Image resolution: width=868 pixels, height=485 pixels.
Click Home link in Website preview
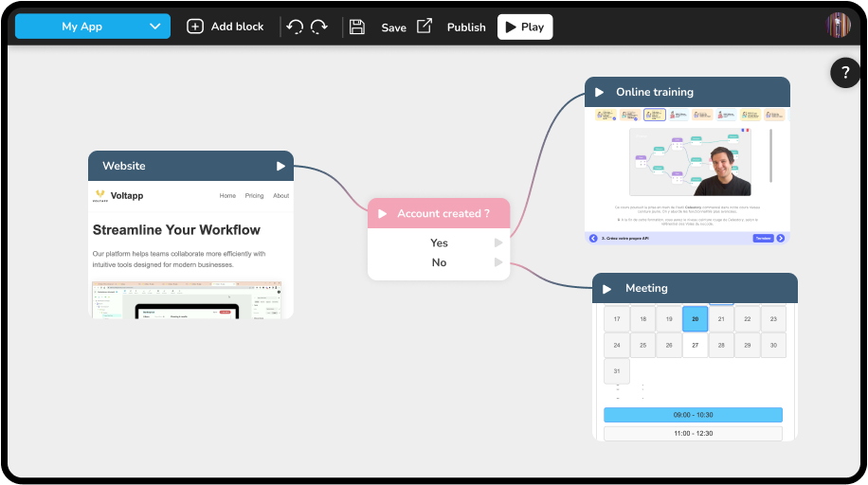[227, 195]
